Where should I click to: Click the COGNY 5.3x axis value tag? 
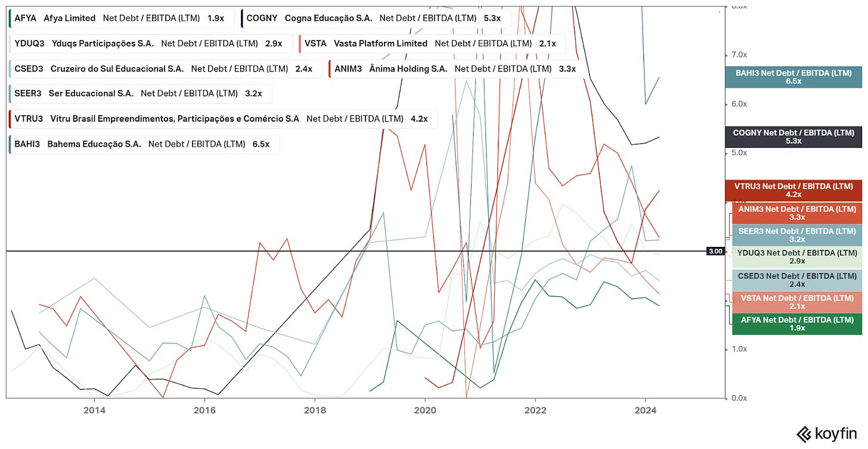(x=793, y=137)
